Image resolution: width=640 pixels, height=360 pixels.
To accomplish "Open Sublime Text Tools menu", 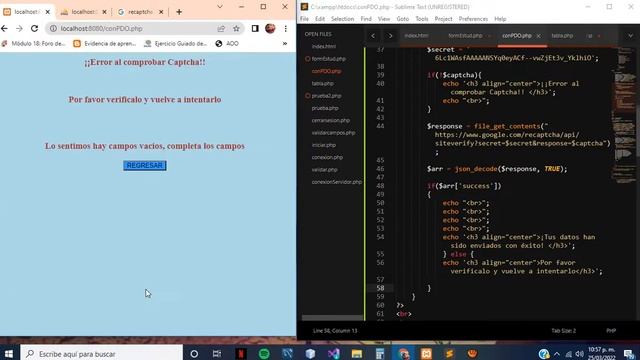I will click(422, 19).
